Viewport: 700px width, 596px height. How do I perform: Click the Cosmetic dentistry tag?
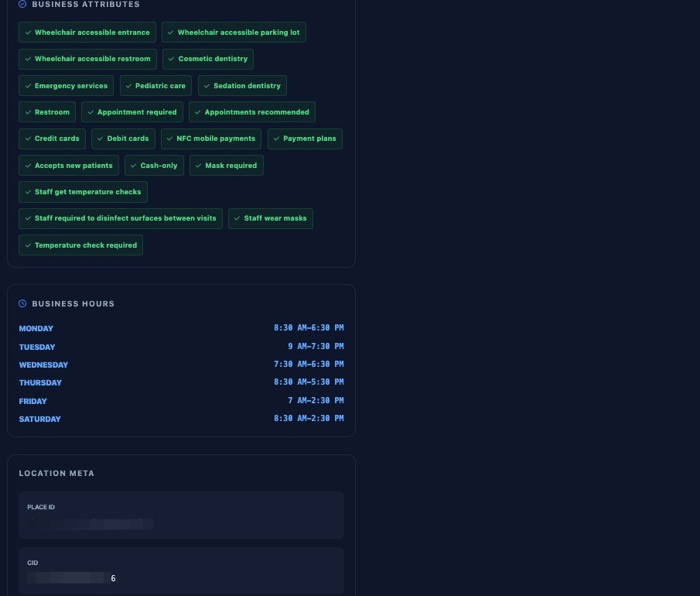coord(208,59)
